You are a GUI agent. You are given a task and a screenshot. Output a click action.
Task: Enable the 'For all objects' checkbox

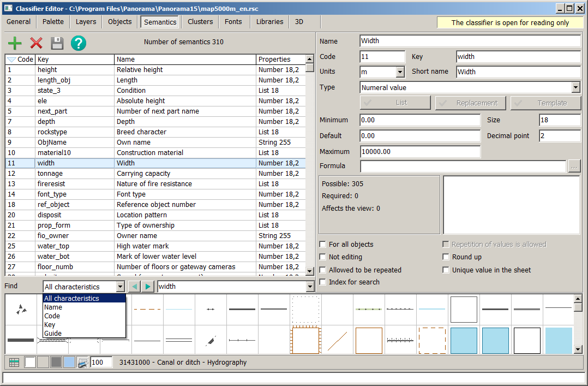(323, 245)
